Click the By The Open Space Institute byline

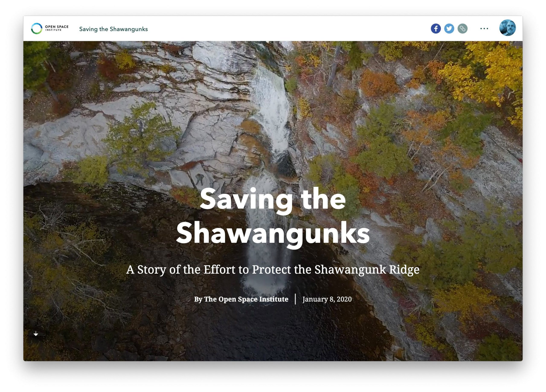click(241, 299)
